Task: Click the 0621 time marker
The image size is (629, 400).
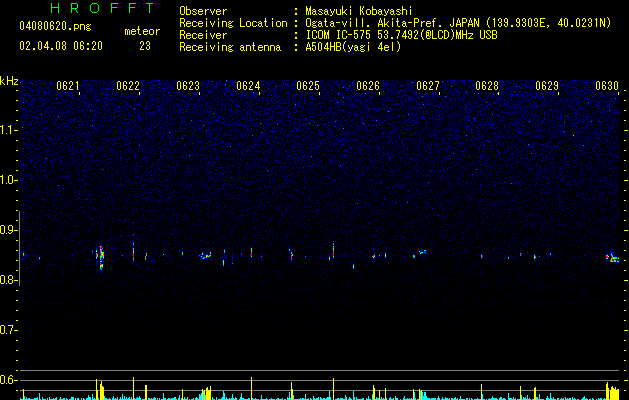Action: point(68,86)
